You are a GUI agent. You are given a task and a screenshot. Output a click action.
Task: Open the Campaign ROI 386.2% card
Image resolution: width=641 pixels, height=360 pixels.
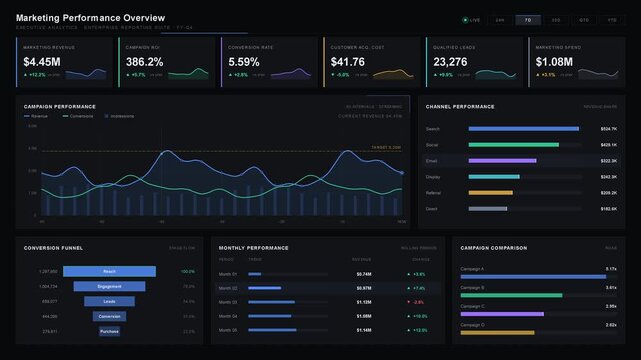pos(167,62)
